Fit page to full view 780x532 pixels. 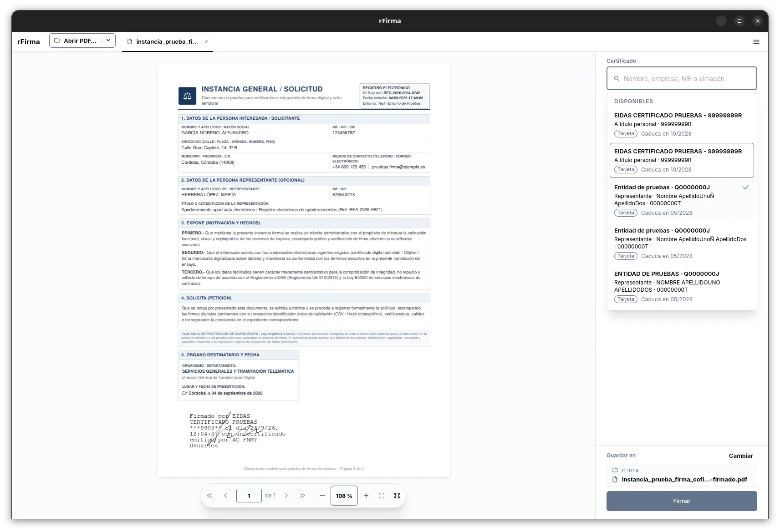[382, 496]
